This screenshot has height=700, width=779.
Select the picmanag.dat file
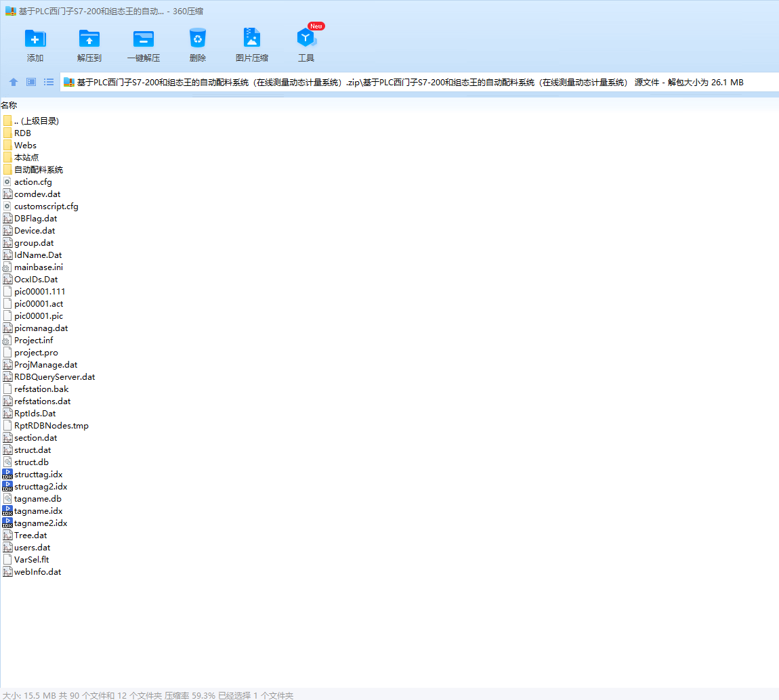tap(35, 328)
